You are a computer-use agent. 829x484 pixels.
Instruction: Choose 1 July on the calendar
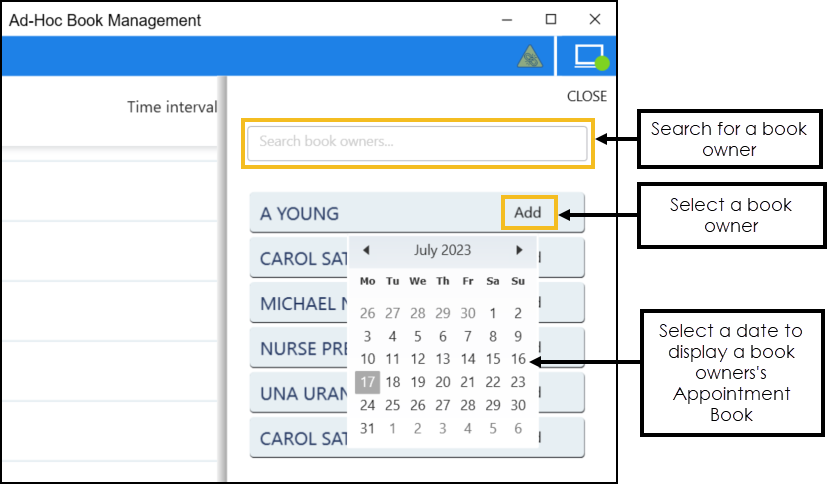pos(493,313)
